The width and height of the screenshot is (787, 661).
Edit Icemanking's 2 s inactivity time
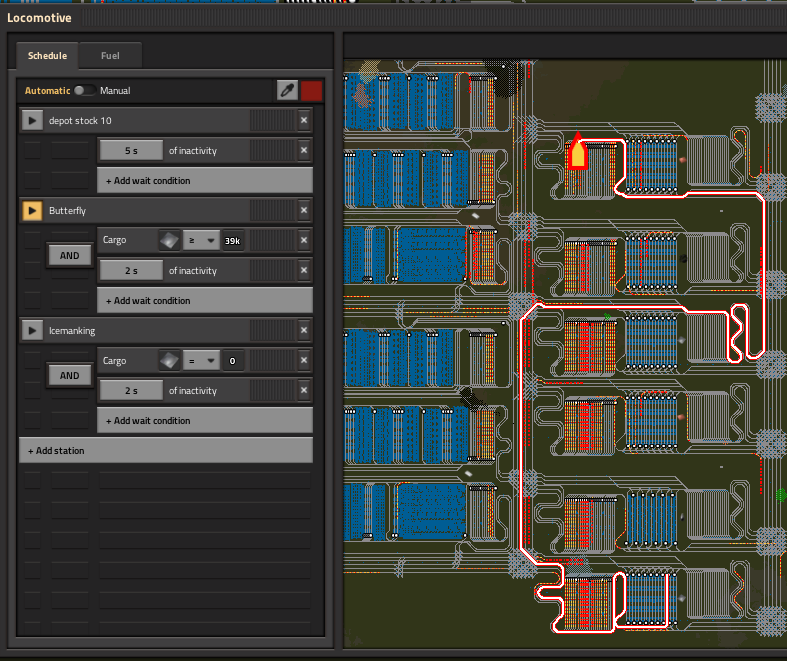[131, 390]
